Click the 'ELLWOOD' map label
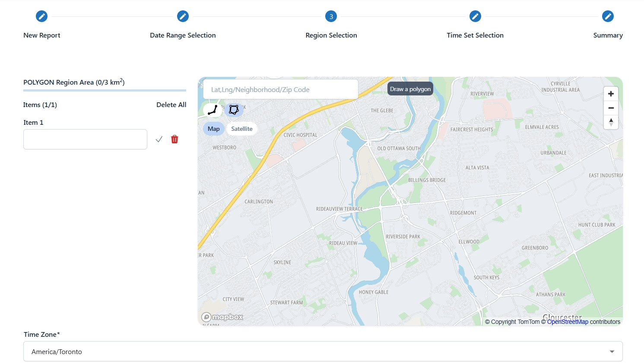Image resolution: width=644 pixels, height=364 pixels. coord(469,242)
